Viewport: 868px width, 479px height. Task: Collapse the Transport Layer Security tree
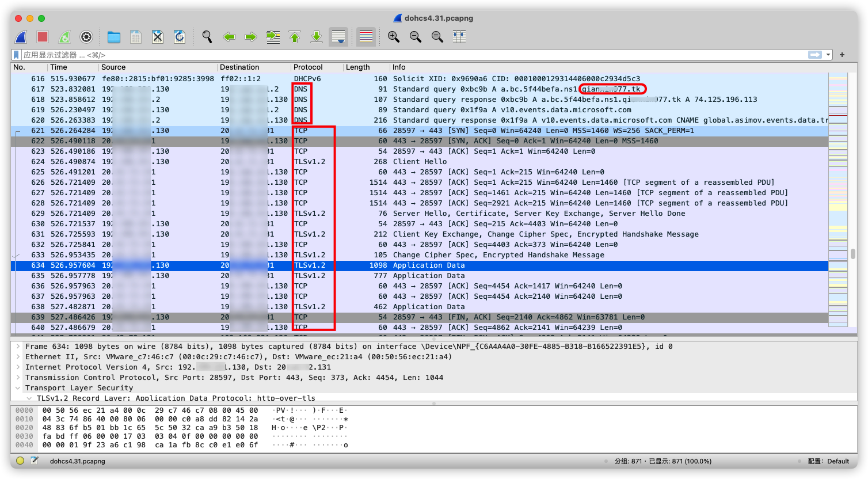[18, 387]
